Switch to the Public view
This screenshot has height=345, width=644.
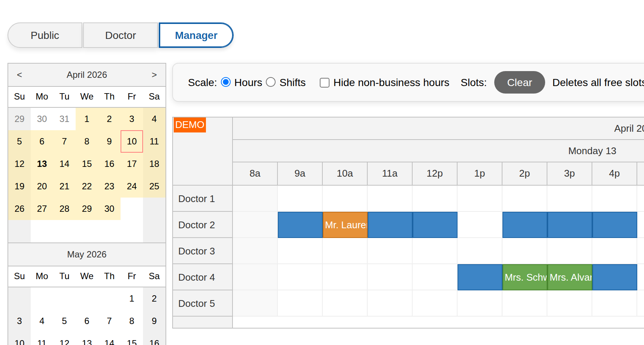pyautogui.click(x=45, y=35)
